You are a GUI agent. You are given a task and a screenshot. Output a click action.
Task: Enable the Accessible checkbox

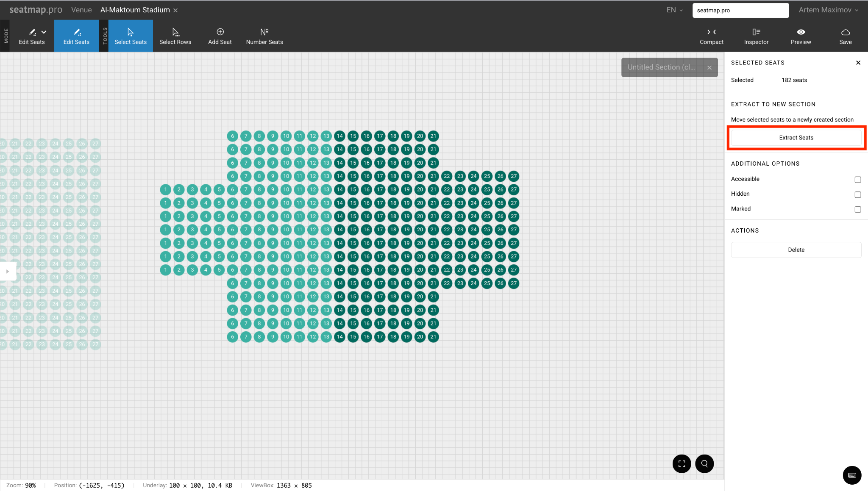[x=858, y=180]
